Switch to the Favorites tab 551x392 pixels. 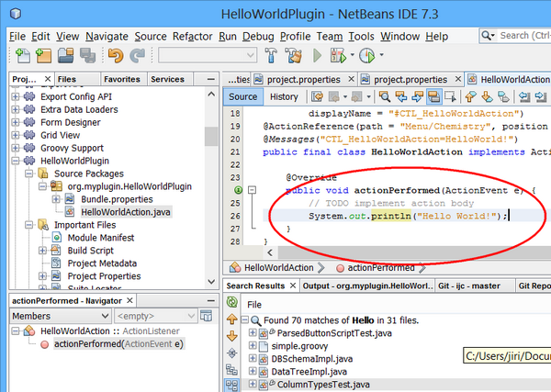[x=121, y=80]
